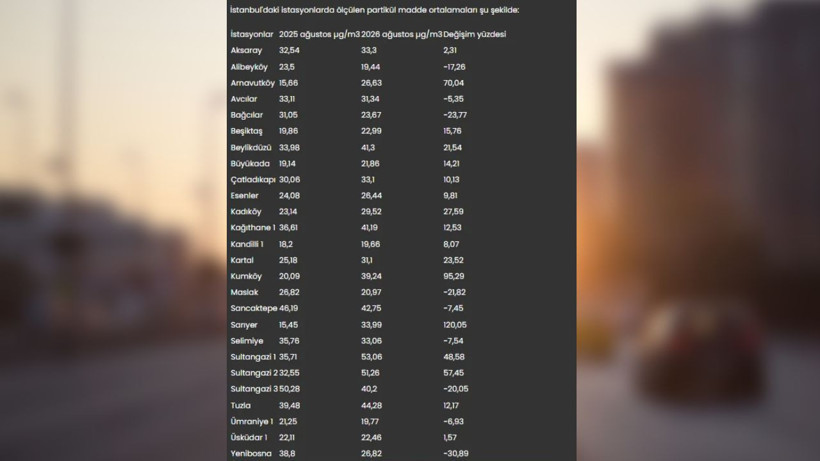Screen dimensions: 820x461
Task: Click Sultangazi 3 change value -20,05
Action: (455, 389)
